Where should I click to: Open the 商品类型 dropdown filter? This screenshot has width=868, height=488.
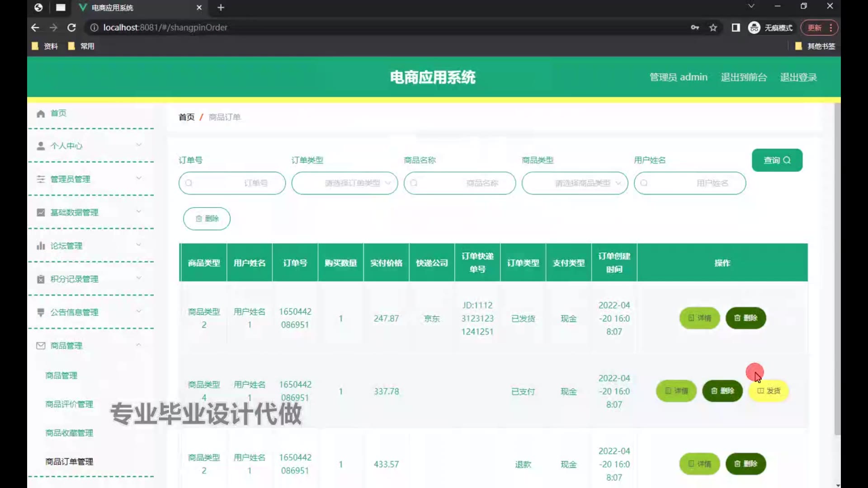pos(575,183)
